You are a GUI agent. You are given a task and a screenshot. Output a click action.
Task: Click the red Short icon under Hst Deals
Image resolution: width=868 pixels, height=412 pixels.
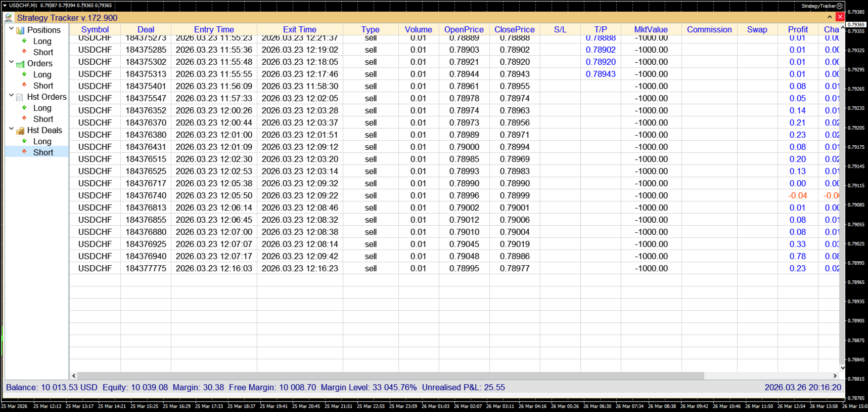24,152
